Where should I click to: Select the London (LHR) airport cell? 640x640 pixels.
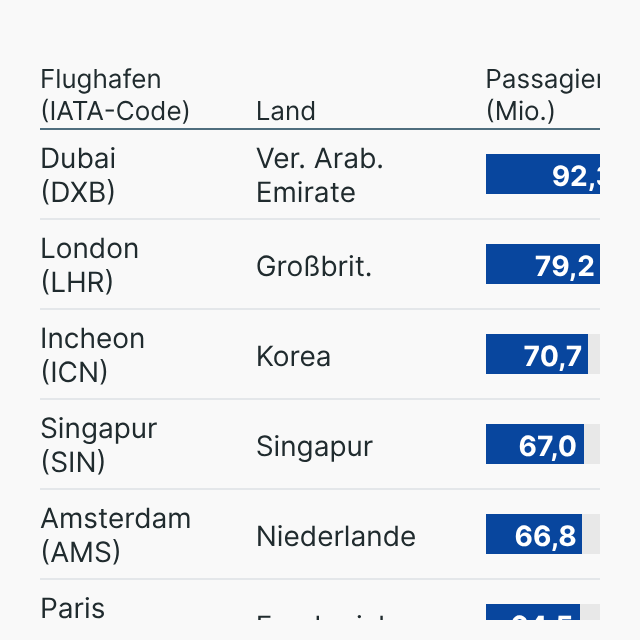(89, 265)
